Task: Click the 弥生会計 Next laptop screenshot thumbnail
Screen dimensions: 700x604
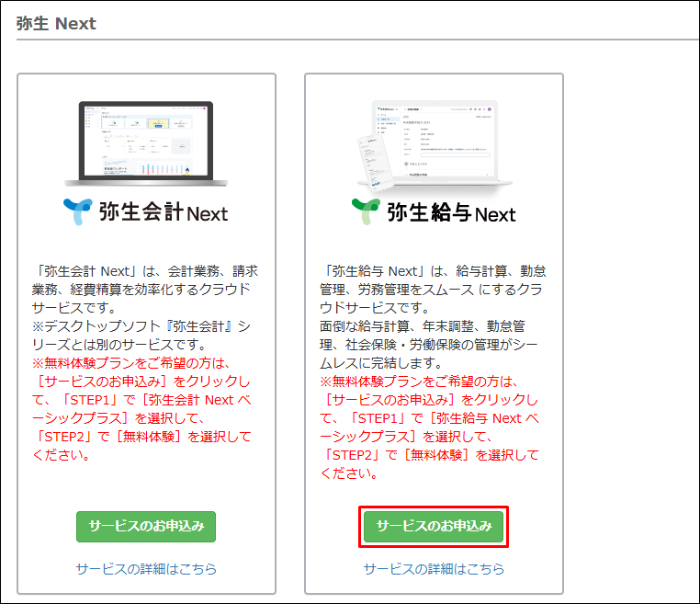Action: pyautogui.click(x=146, y=143)
